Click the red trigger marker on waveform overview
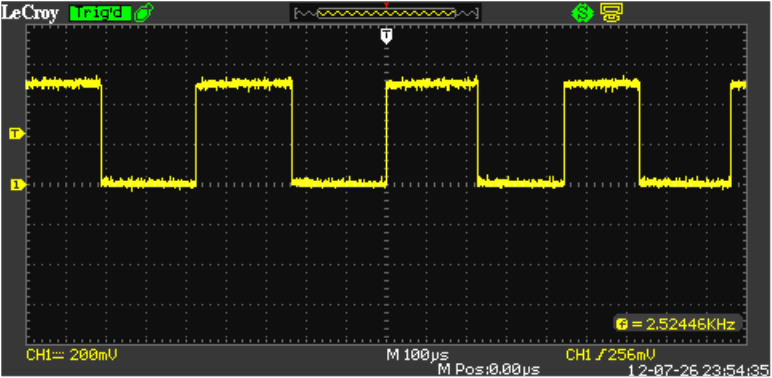772x378 pixels. [x=386, y=5]
